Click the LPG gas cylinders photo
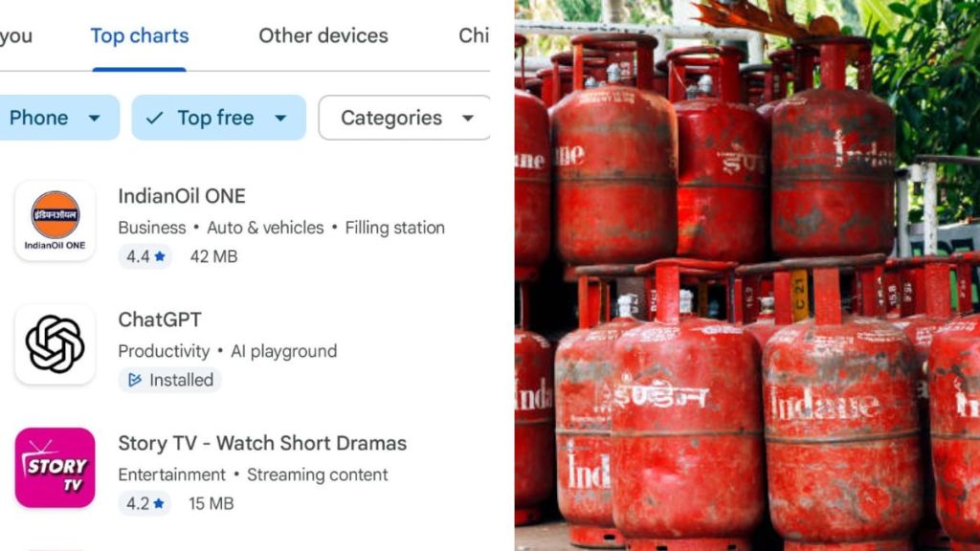This screenshot has width=980, height=551. 747,275
